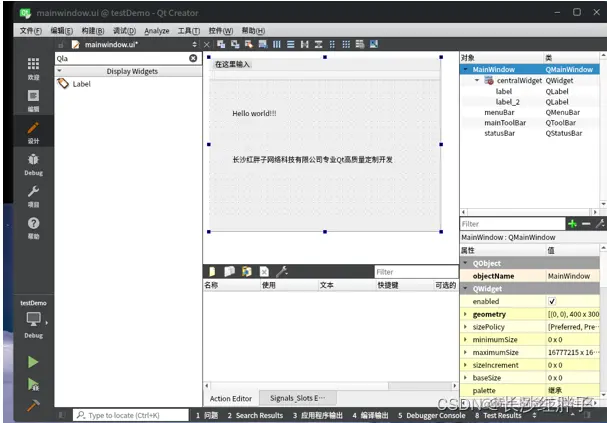607x423 pixels.
Task: Build project with hammer icon
Action: click(33, 405)
